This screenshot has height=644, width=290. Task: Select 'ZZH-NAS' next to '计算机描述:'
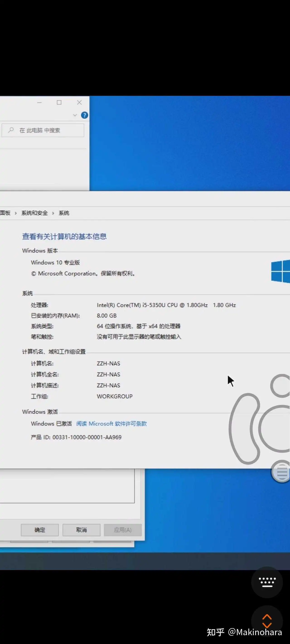[108, 385]
